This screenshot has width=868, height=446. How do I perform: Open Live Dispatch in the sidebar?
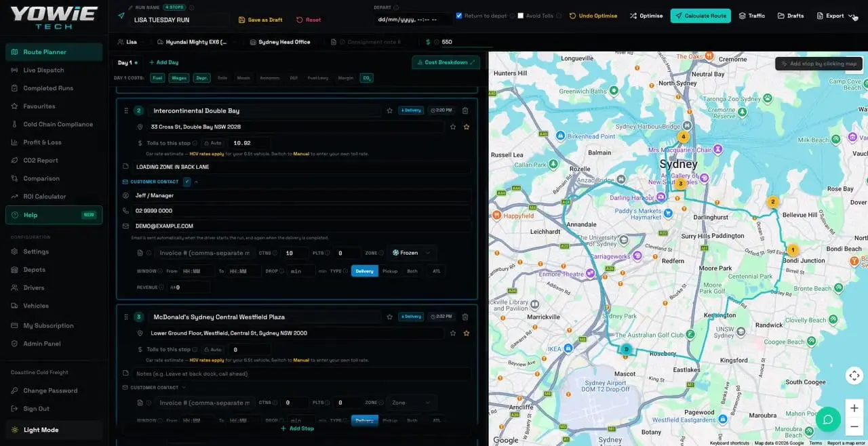(x=54, y=70)
